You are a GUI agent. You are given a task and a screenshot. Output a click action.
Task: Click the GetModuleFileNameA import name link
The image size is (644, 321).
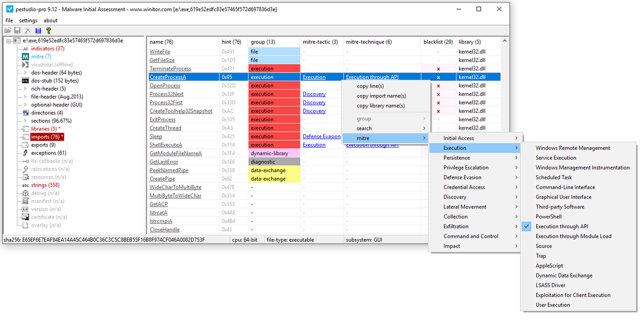[x=175, y=154]
